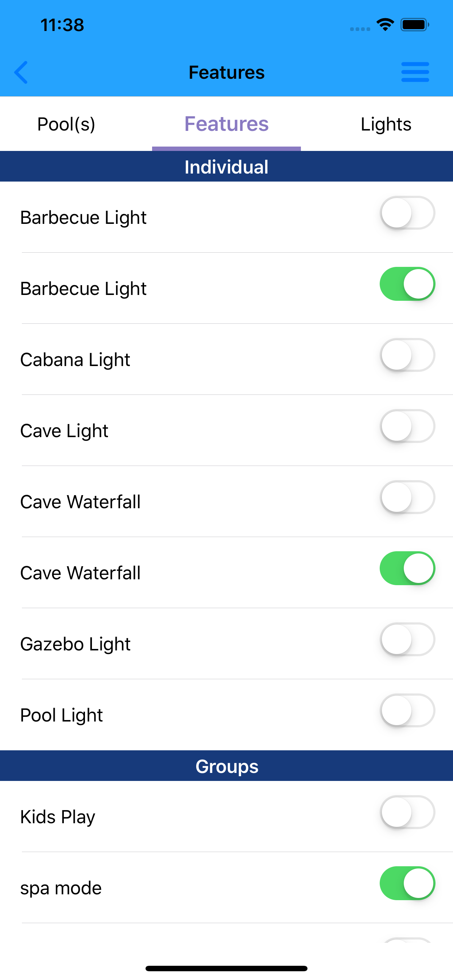Tap the battery status icon

(x=415, y=25)
